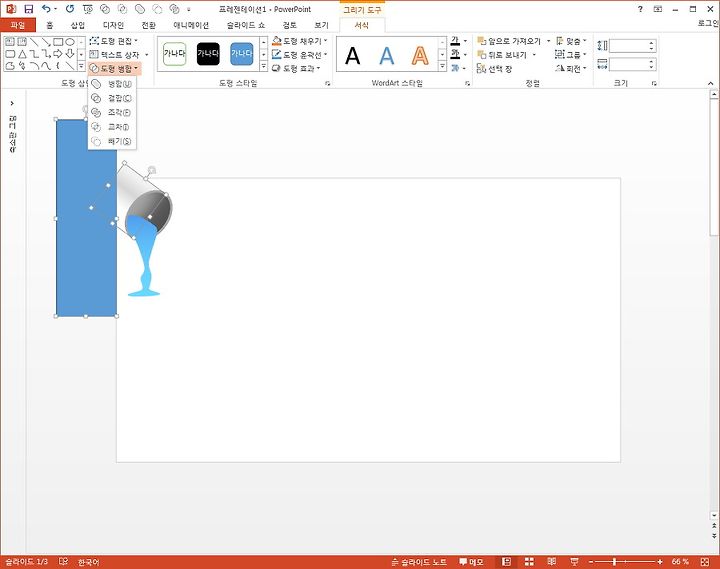Fit slide to current window icon
This screenshot has height=569, width=720.
tap(705, 562)
